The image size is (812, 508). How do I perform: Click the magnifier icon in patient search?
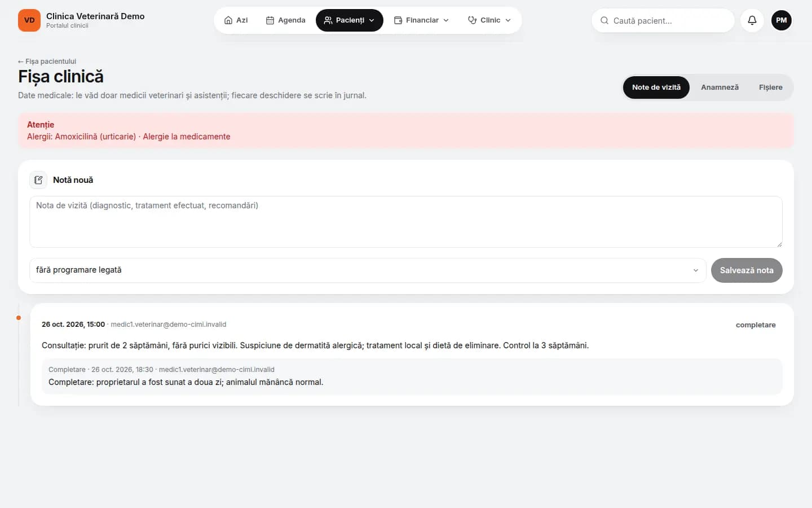pyautogui.click(x=604, y=20)
